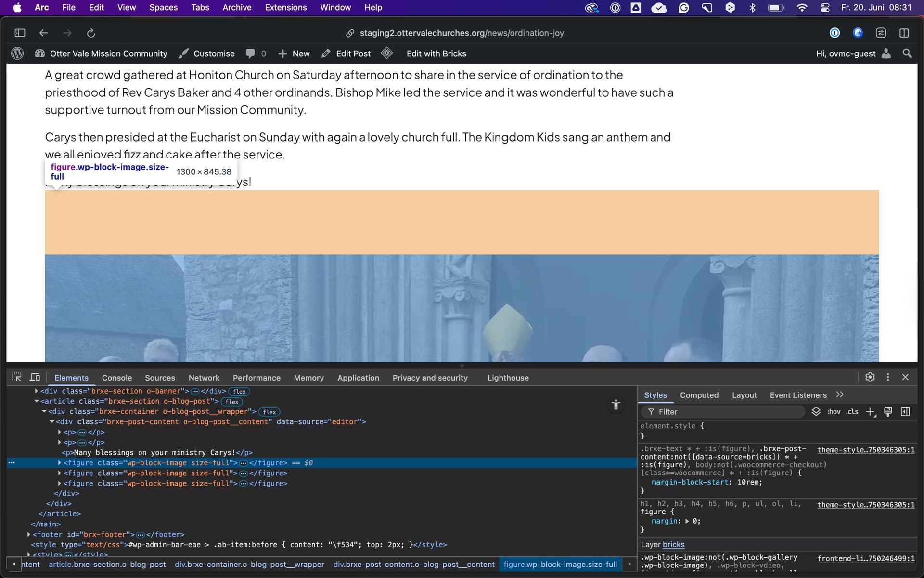Open WordPress logo menu in admin bar
The width and height of the screenshot is (924, 578).
pos(17,53)
